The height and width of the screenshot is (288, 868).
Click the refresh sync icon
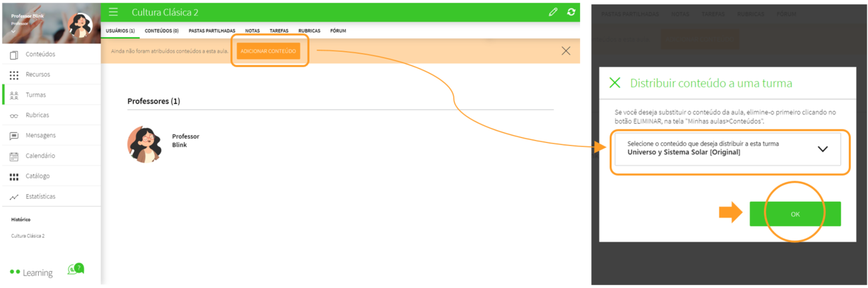tap(571, 12)
